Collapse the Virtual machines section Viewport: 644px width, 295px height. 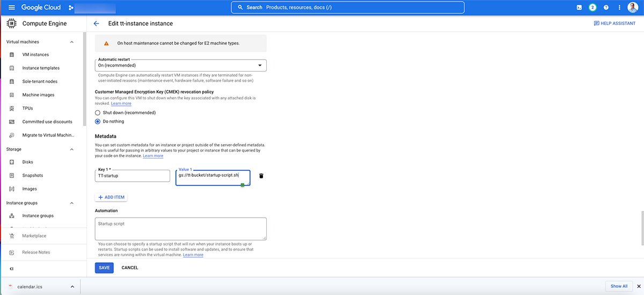click(72, 42)
